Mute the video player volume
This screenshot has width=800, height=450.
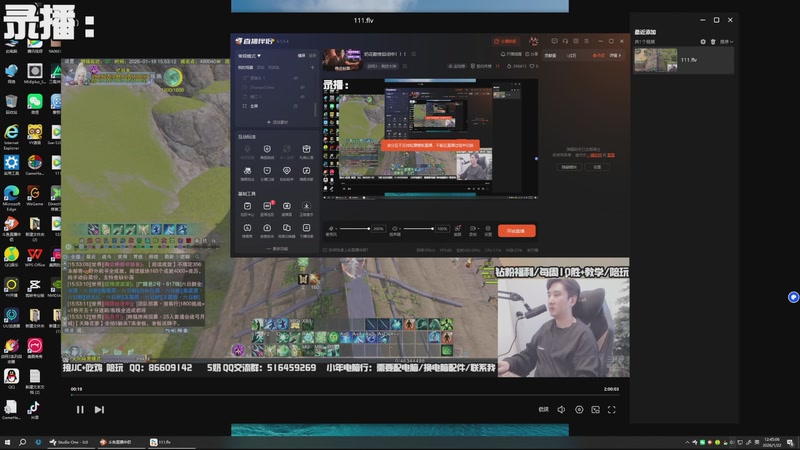pyautogui.click(x=561, y=410)
